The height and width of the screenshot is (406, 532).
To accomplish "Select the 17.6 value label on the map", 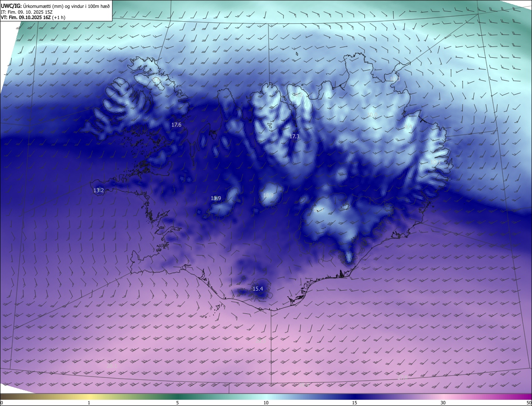I will [x=176, y=125].
